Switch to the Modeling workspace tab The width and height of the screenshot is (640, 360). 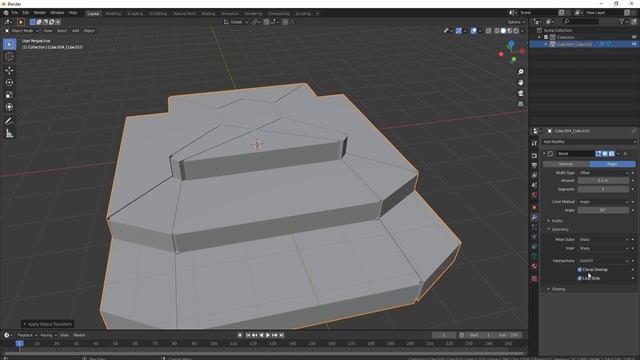[113, 13]
